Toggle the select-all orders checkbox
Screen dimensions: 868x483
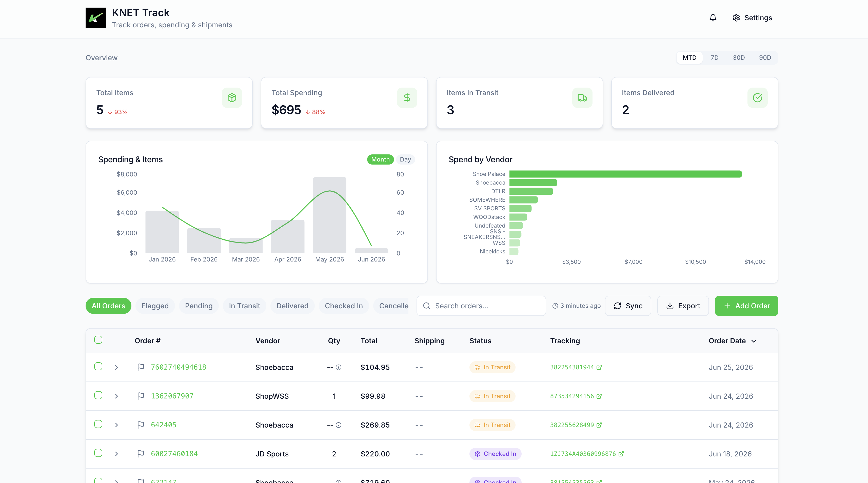(98, 339)
